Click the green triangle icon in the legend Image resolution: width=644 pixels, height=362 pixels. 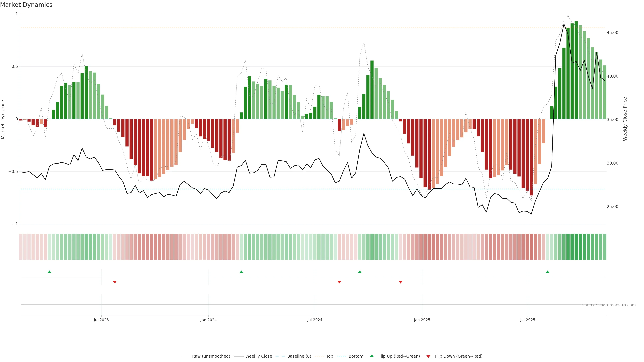(x=372, y=356)
